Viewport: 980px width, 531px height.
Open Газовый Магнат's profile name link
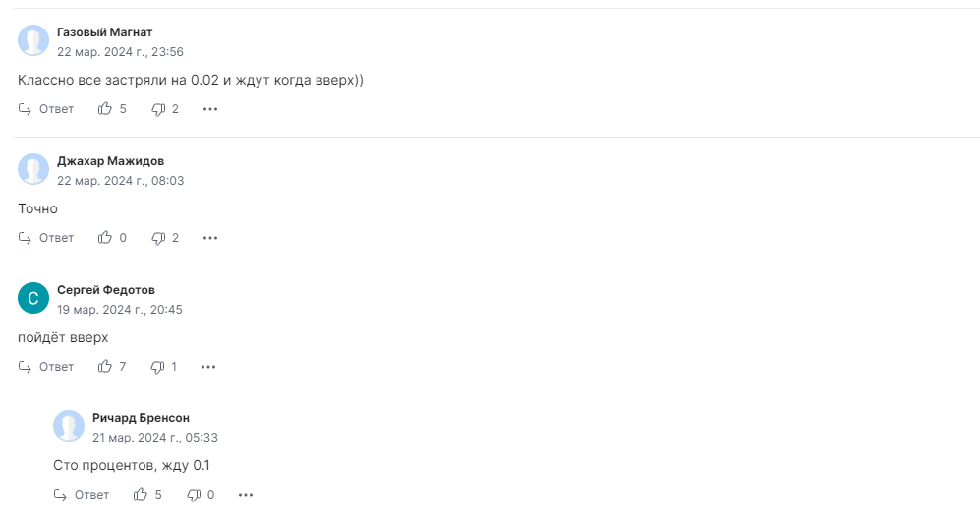click(105, 32)
